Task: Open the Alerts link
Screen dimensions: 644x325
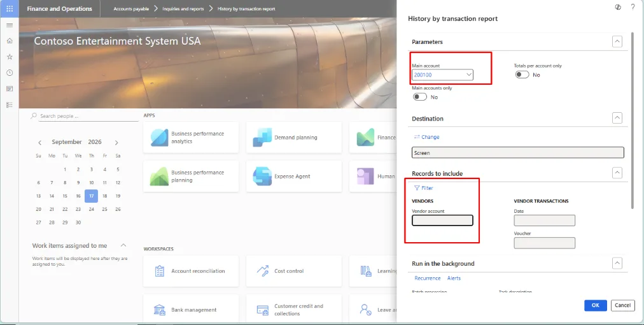Action: click(454, 278)
